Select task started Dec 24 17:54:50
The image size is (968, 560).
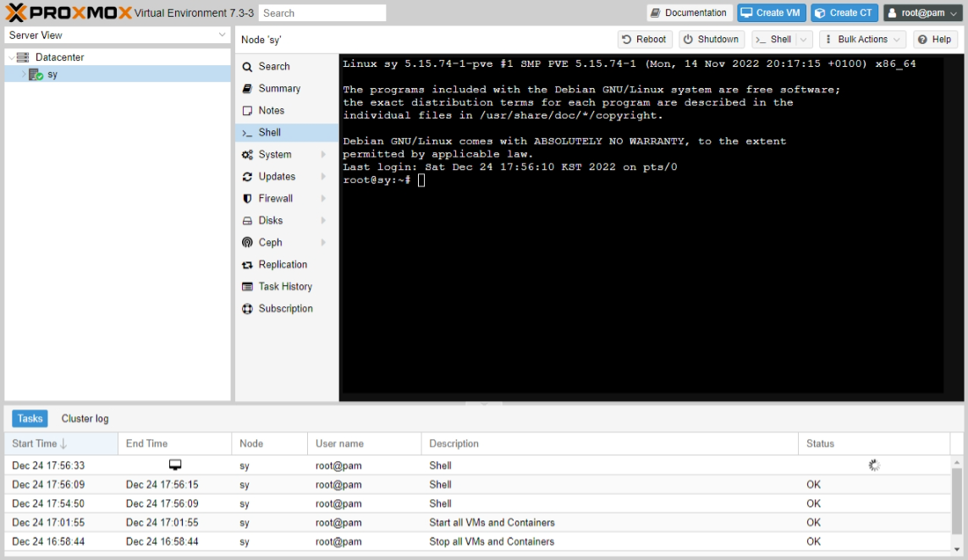point(478,504)
